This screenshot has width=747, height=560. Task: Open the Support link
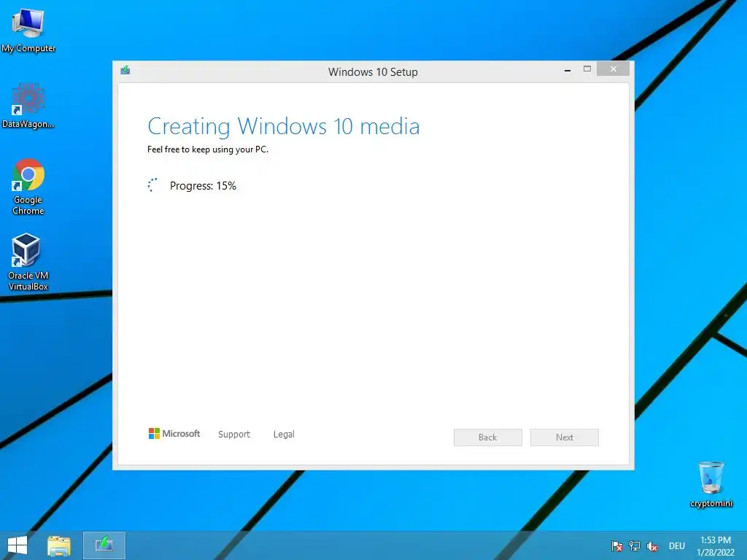tap(234, 435)
